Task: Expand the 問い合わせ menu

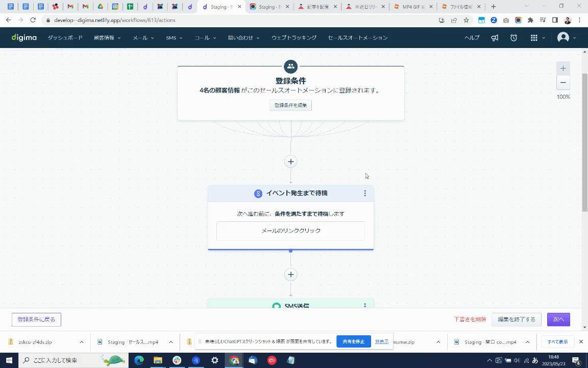Action: point(244,37)
